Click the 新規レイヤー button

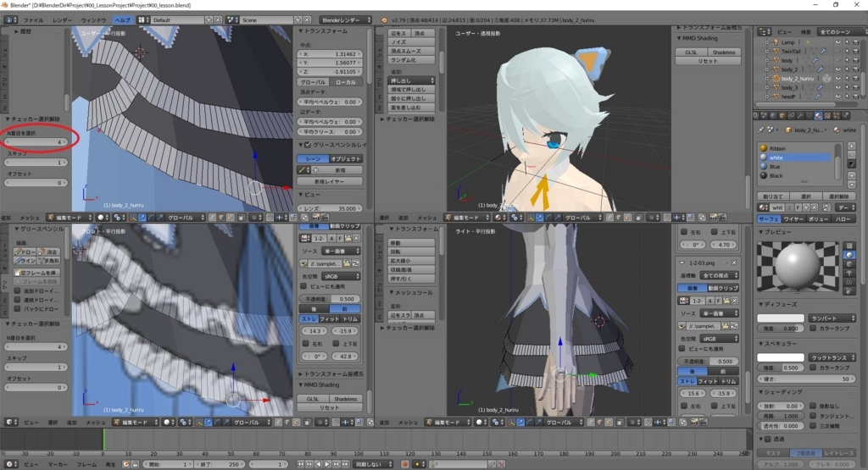tap(330, 181)
